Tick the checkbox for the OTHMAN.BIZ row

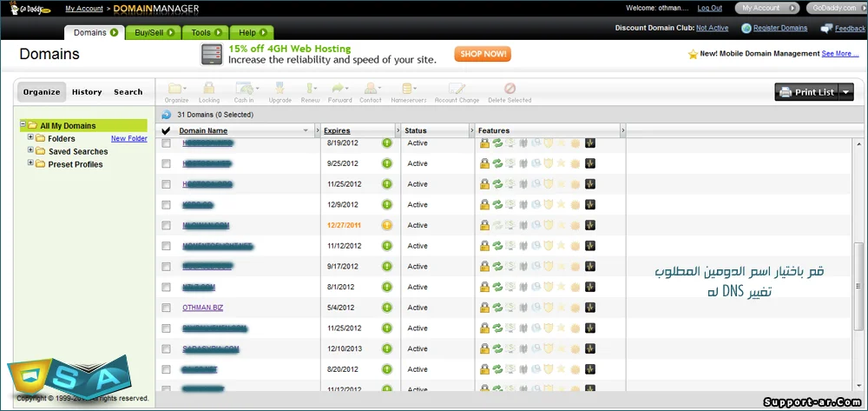(x=167, y=308)
